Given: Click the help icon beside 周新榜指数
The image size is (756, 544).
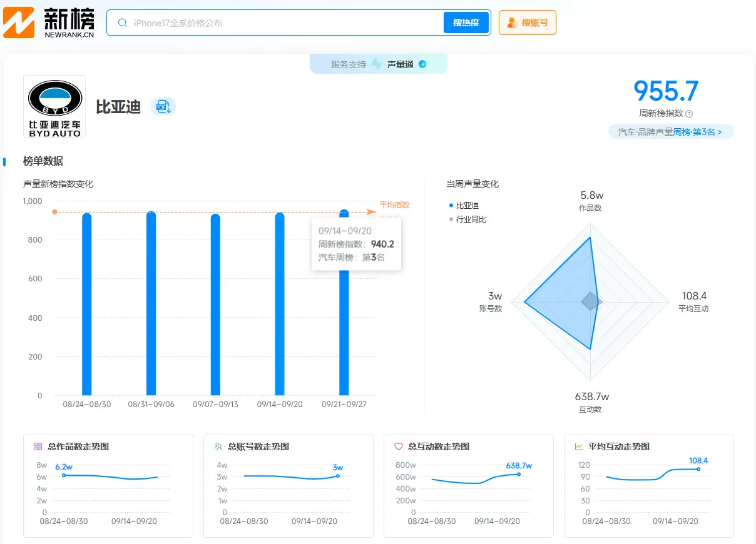Looking at the screenshot, I should pos(689,114).
